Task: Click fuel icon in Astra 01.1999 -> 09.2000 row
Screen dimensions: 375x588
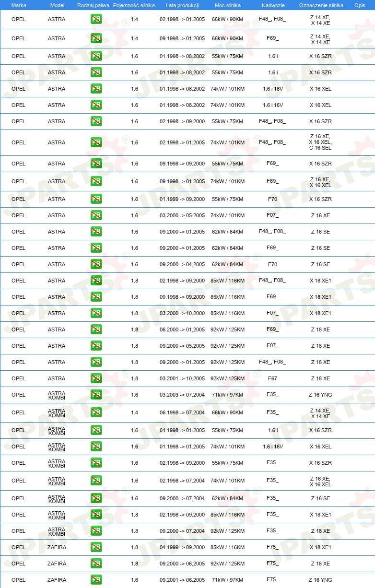Action: pyautogui.click(x=96, y=199)
